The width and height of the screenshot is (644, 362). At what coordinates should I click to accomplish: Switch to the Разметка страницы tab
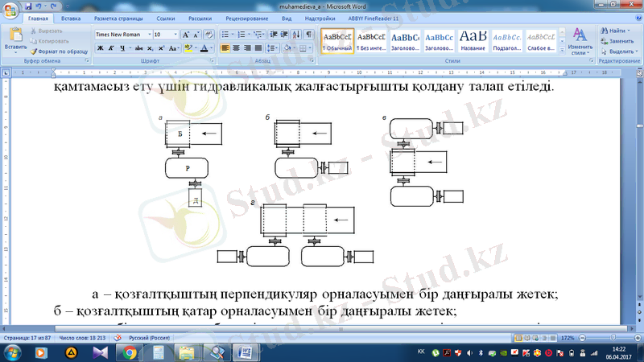pos(118,19)
